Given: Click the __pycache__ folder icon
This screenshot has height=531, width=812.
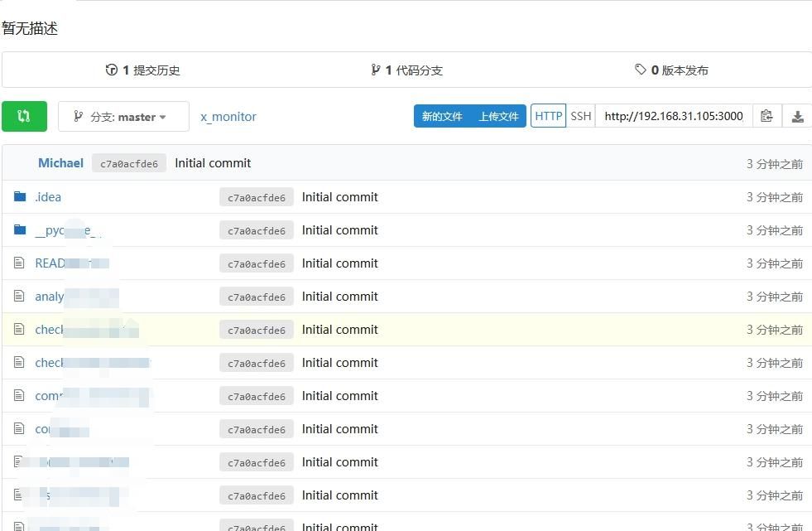Looking at the screenshot, I should [20, 230].
